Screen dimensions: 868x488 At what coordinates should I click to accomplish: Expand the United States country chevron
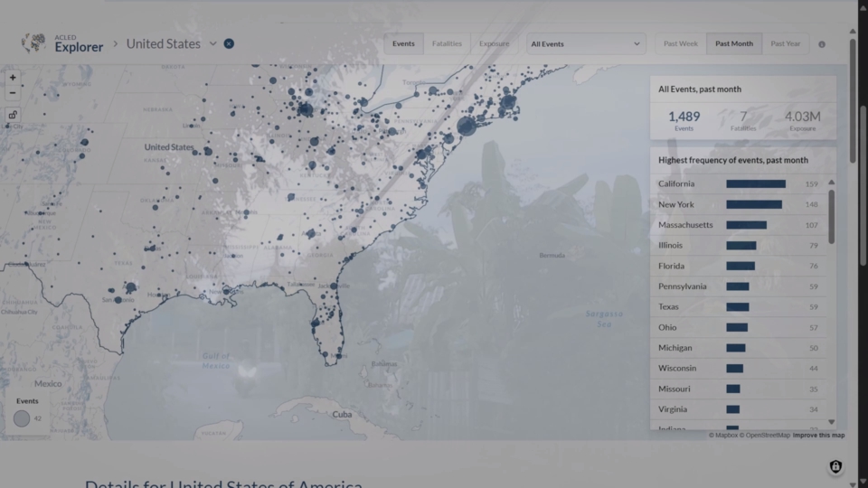pyautogui.click(x=212, y=43)
